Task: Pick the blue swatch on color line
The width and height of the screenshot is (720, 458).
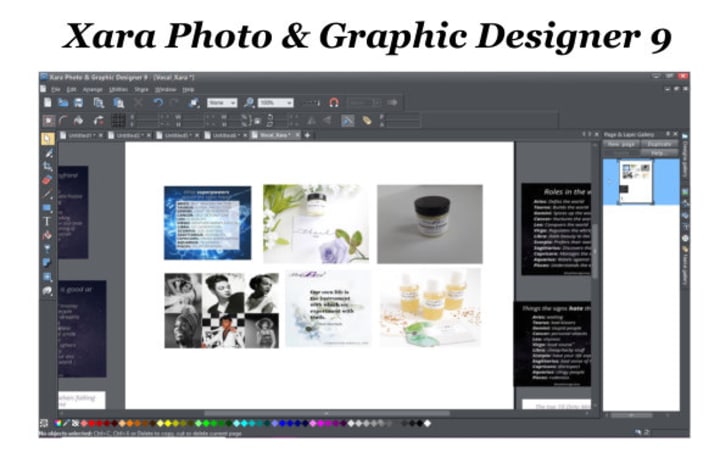Action: pyautogui.click(x=282, y=423)
